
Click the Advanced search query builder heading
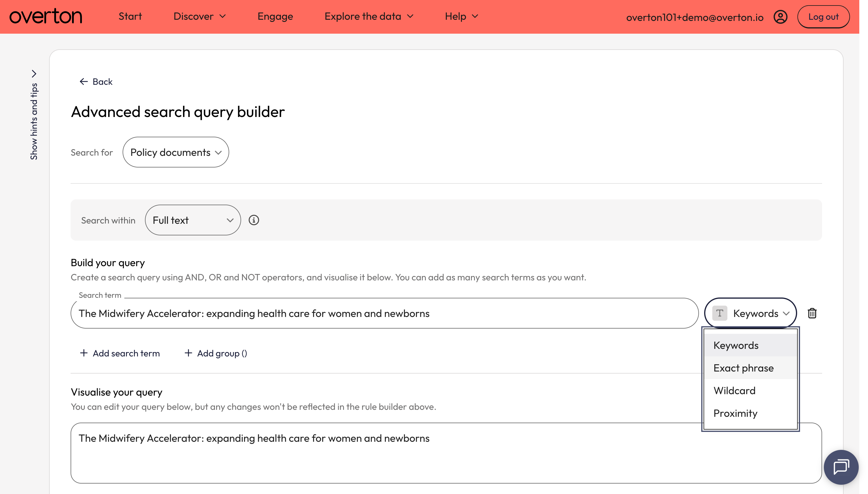point(177,112)
